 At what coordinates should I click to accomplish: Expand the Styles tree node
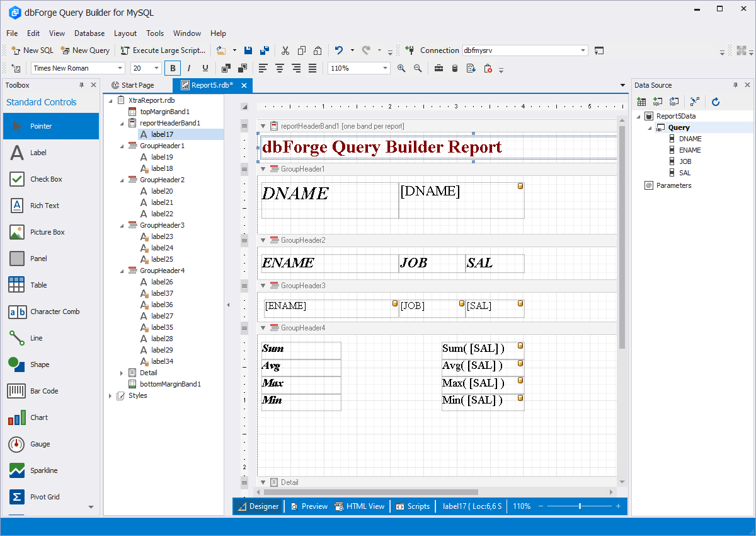point(110,395)
